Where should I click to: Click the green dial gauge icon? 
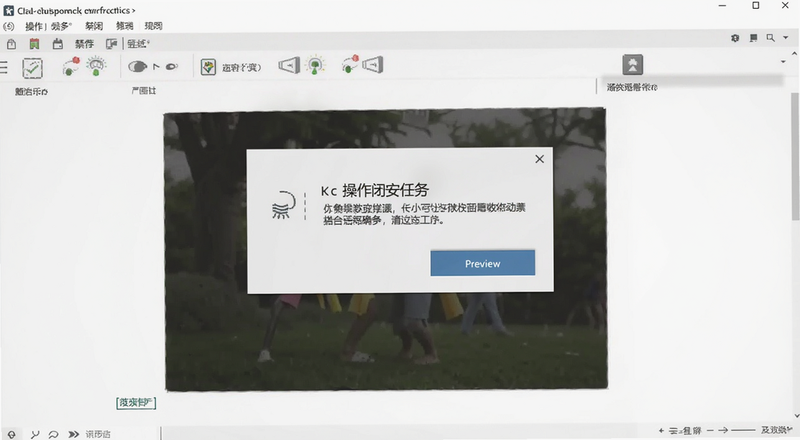pos(96,66)
